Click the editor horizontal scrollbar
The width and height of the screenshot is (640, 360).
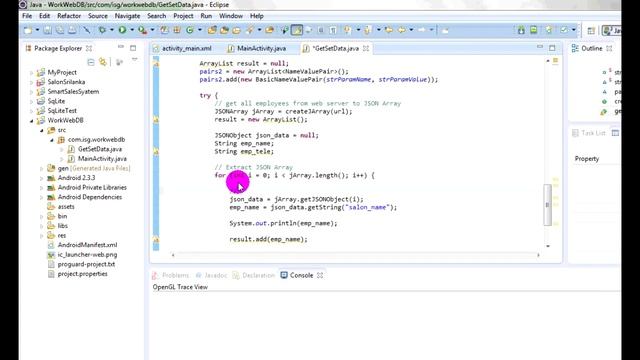click(x=355, y=255)
